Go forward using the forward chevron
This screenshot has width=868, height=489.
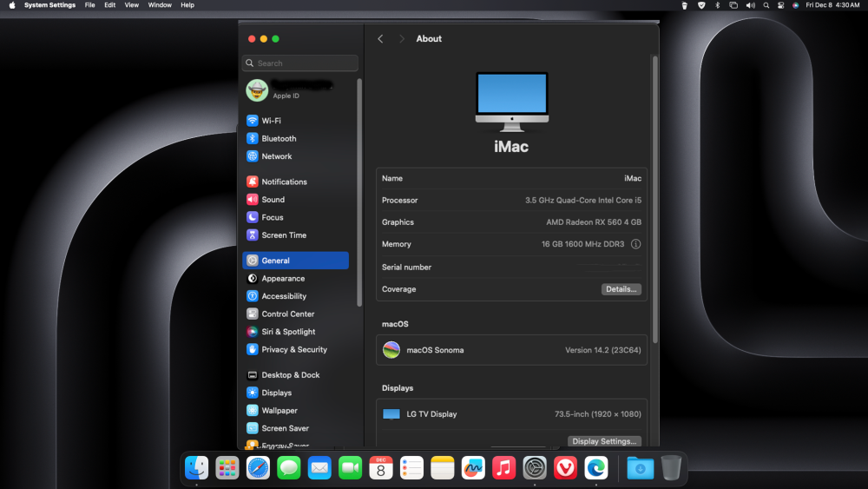402,39
